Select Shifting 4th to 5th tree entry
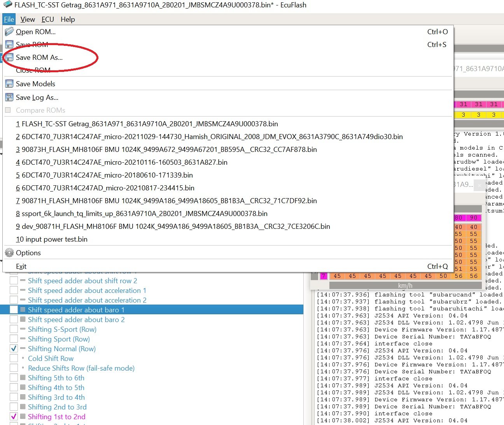This screenshot has height=425, width=504. coord(56,387)
